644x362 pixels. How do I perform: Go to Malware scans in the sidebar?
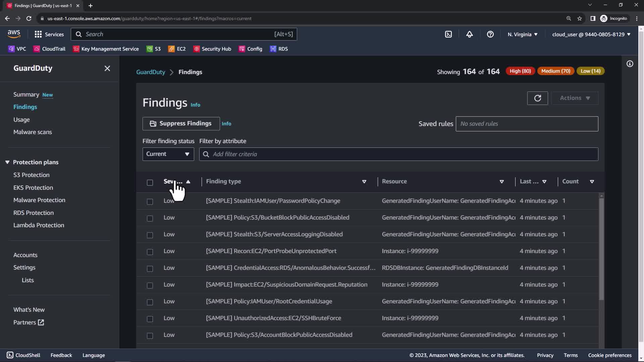(x=33, y=132)
